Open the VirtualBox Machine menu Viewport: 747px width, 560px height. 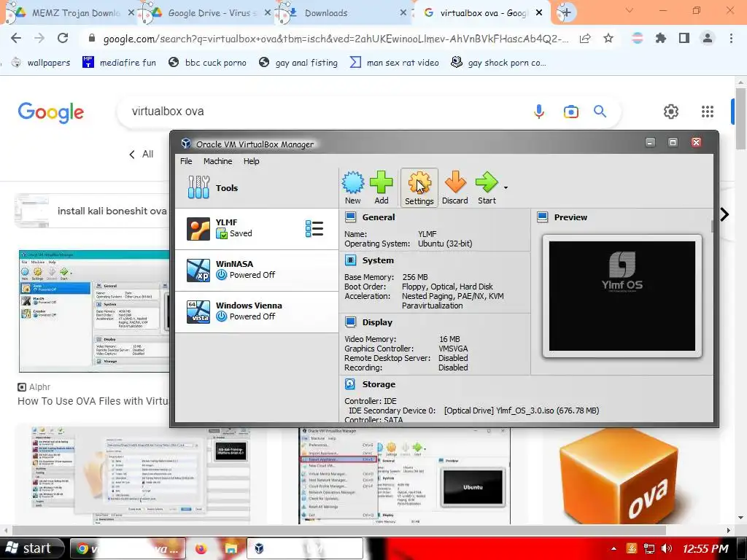coord(217,161)
